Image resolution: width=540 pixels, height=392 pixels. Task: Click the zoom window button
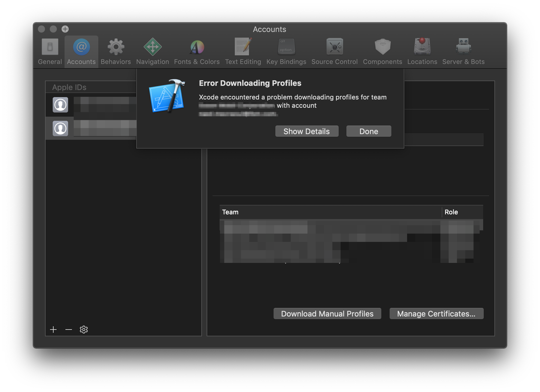(x=65, y=29)
